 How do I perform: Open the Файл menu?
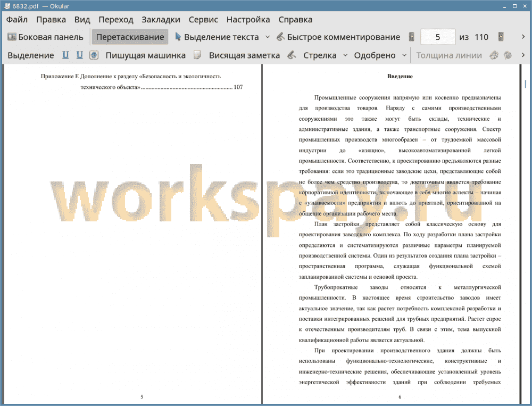16,20
